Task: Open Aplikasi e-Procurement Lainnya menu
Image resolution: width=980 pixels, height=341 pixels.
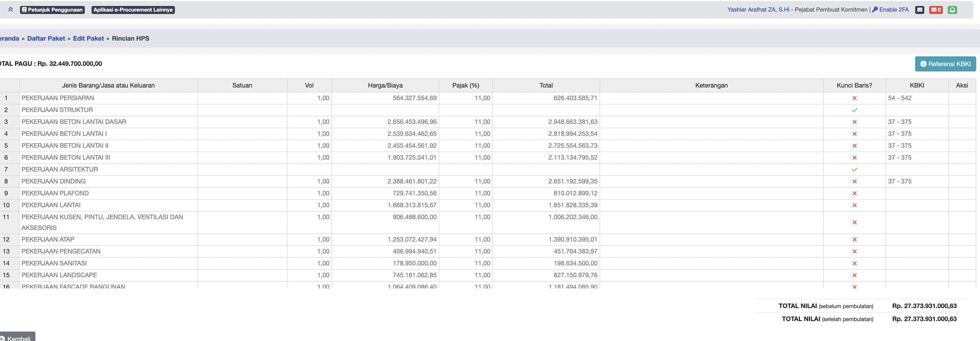Action: (133, 10)
